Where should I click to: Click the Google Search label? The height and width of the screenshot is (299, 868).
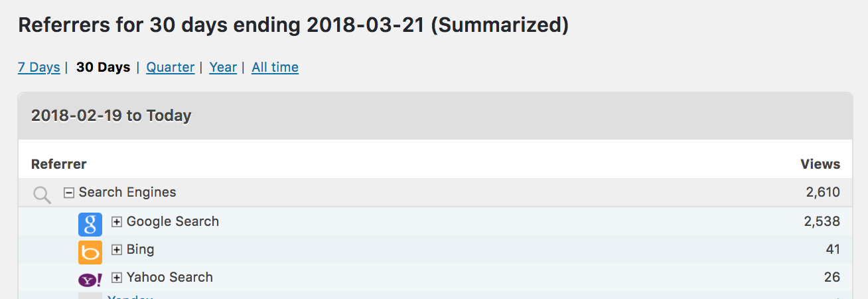pos(173,222)
